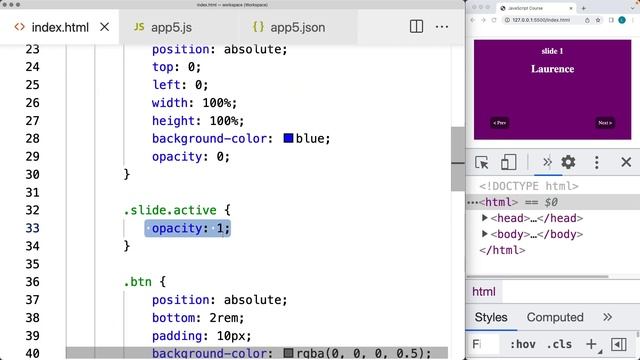Click the DOCTYPE html line
This screenshot has width=640, height=360.
(529, 186)
